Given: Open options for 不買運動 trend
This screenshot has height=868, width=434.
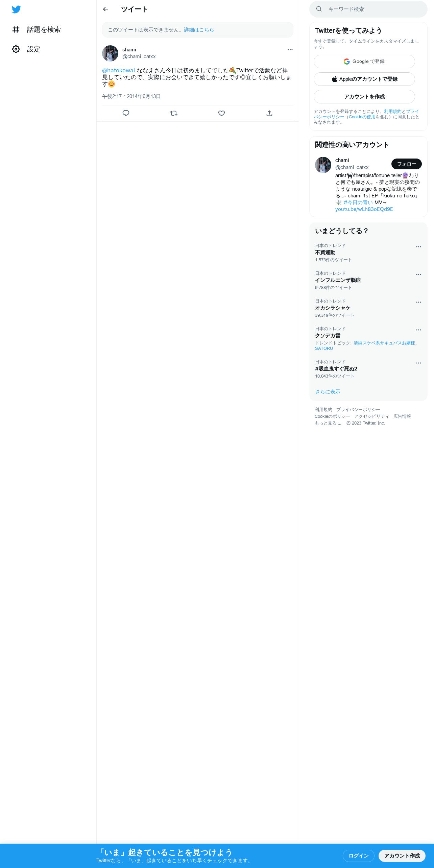Looking at the screenshot, I should click(418, 247).
